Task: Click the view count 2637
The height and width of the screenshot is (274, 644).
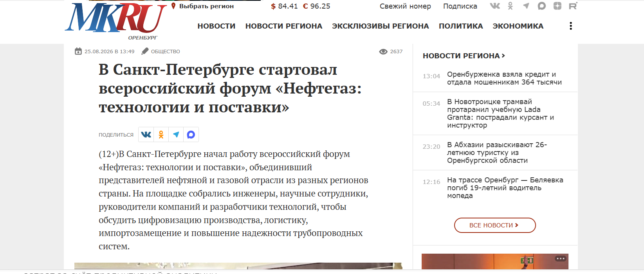Action: click(x=396, y=52)
